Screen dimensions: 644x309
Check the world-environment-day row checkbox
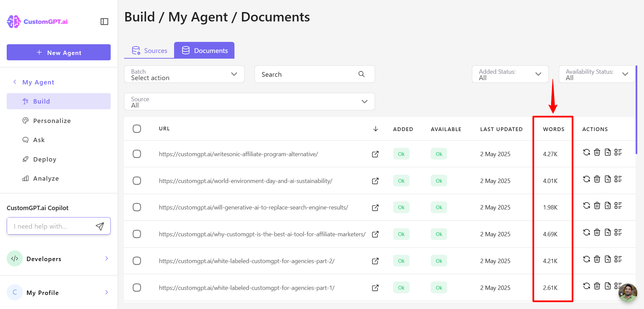coord(137,181)
